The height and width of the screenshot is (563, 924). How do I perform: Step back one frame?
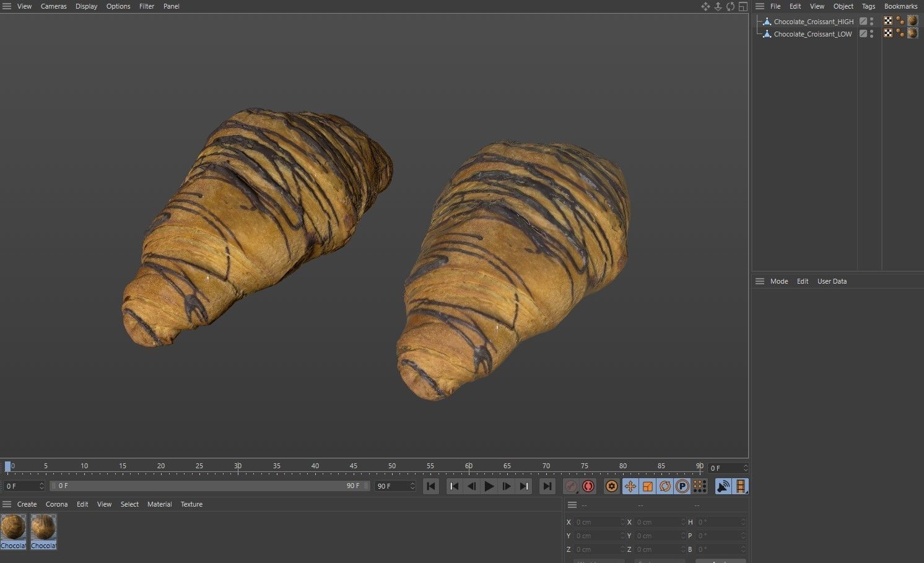click(x=471, y=486)
